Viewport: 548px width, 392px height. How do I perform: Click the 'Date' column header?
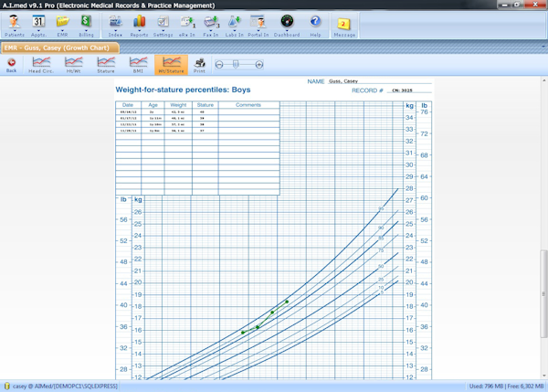click(128, 105)
